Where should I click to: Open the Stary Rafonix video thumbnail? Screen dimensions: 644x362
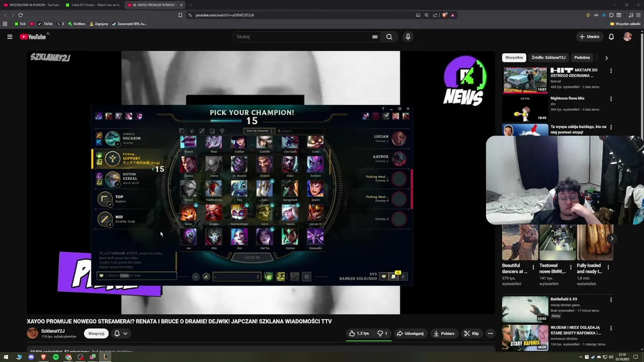525,337
